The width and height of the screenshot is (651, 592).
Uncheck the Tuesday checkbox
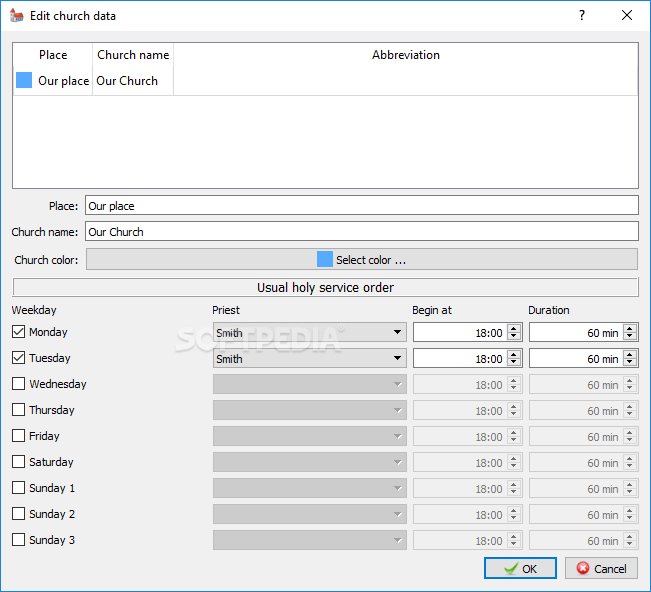(18, 358)
